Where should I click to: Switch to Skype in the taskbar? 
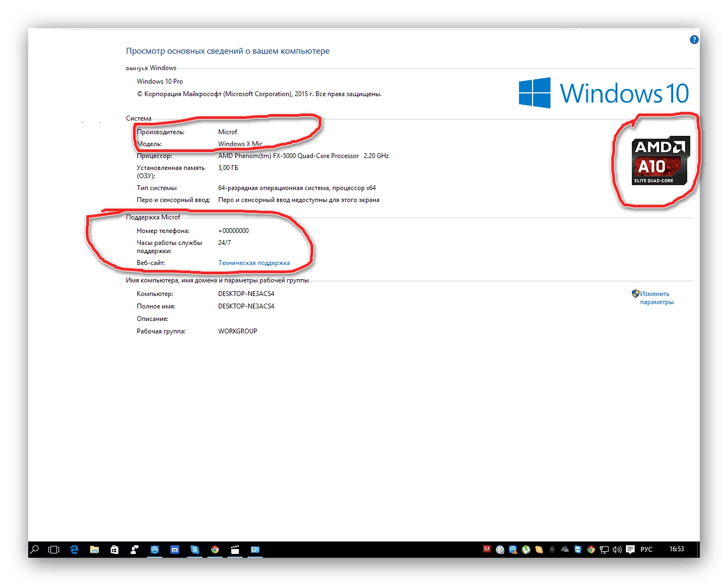click(195, 550)
